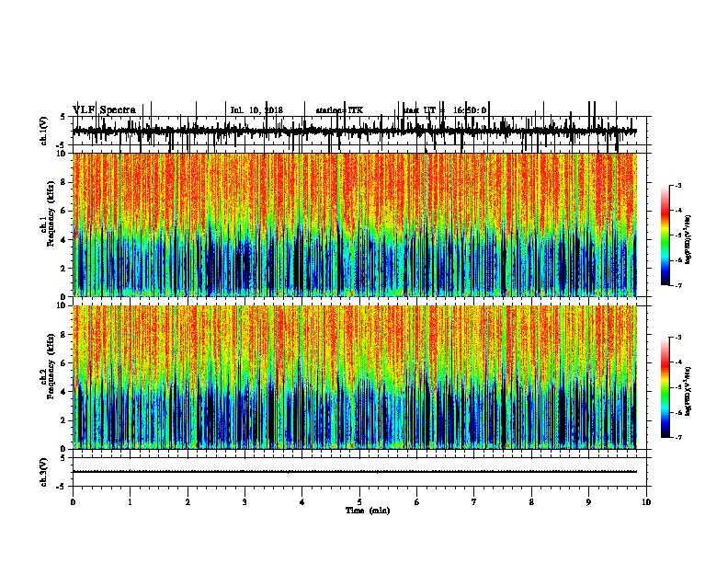Image resolution: width=728 pixels, height=563 pixels.
Task: Click the "-3" label atop ch.1 colorbar
Action: pos(678,186)
